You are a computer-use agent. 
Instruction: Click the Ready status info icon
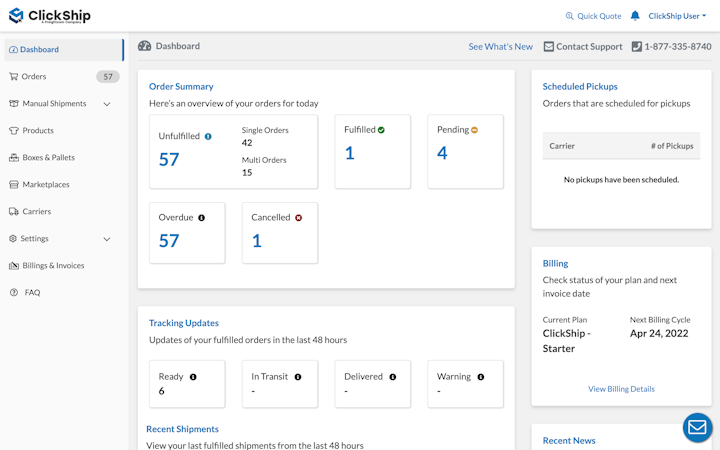193,377
